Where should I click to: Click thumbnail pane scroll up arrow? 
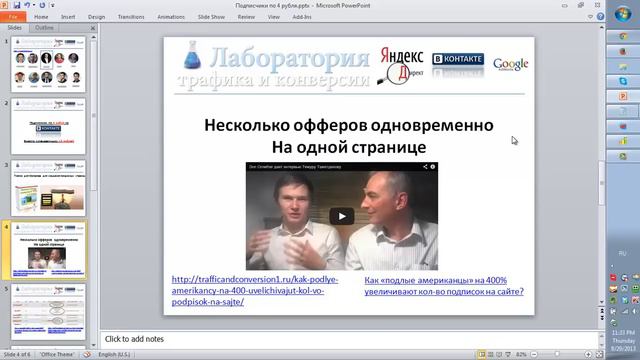(93, 37)
